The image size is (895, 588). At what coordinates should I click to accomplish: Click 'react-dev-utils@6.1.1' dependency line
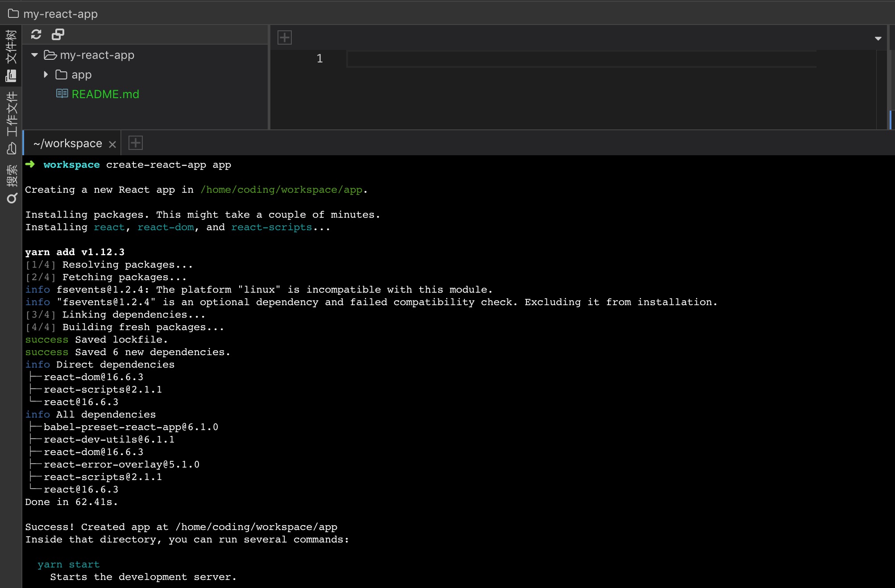tap(109, 439)
